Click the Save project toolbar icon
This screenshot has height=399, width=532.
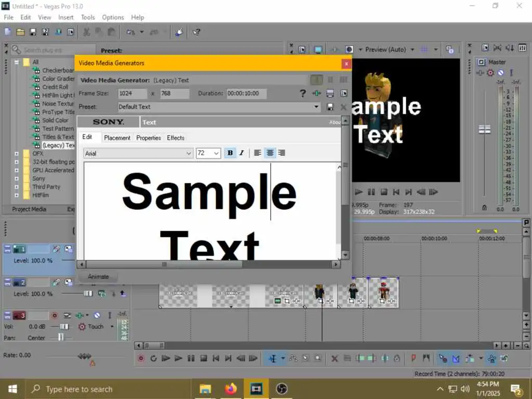click(x=33, y=32)
